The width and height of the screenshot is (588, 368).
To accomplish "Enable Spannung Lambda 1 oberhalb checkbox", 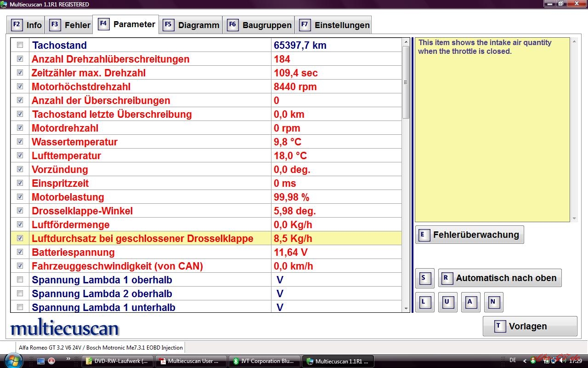I will point(20,280).
